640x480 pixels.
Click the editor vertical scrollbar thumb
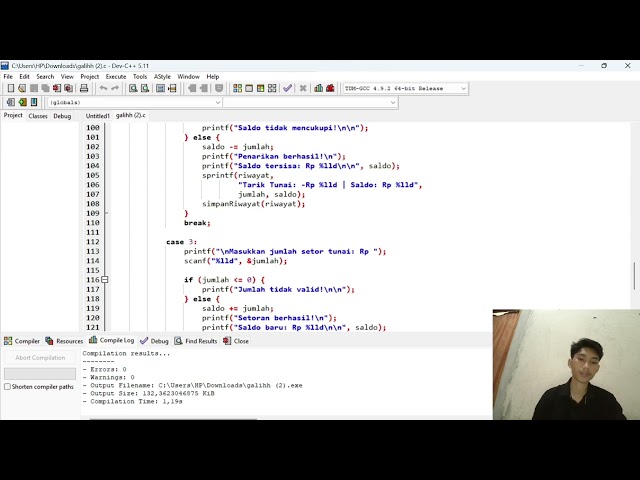click(634, 276)
